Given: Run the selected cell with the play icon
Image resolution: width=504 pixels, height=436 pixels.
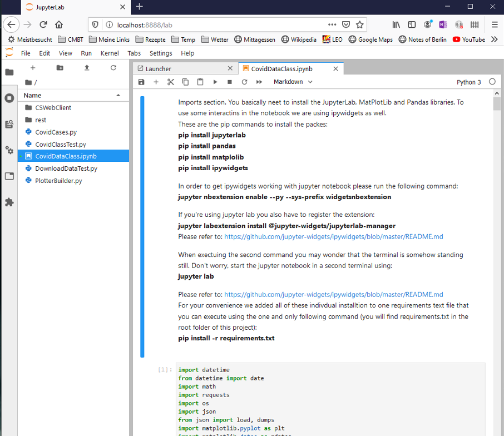Looking at the screenshot, I should [x=215, y=82].
